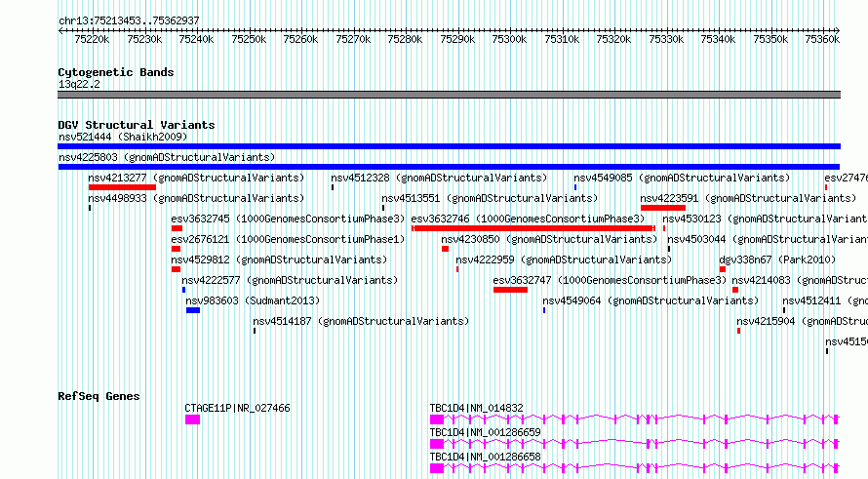Open the nsv4498933 variant label

(x=196, y=198)
